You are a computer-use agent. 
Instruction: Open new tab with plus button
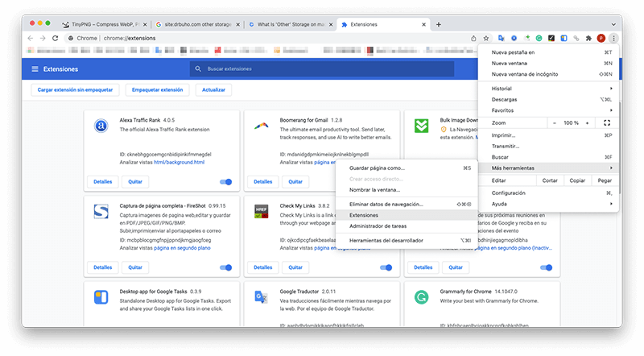(439, 25)
